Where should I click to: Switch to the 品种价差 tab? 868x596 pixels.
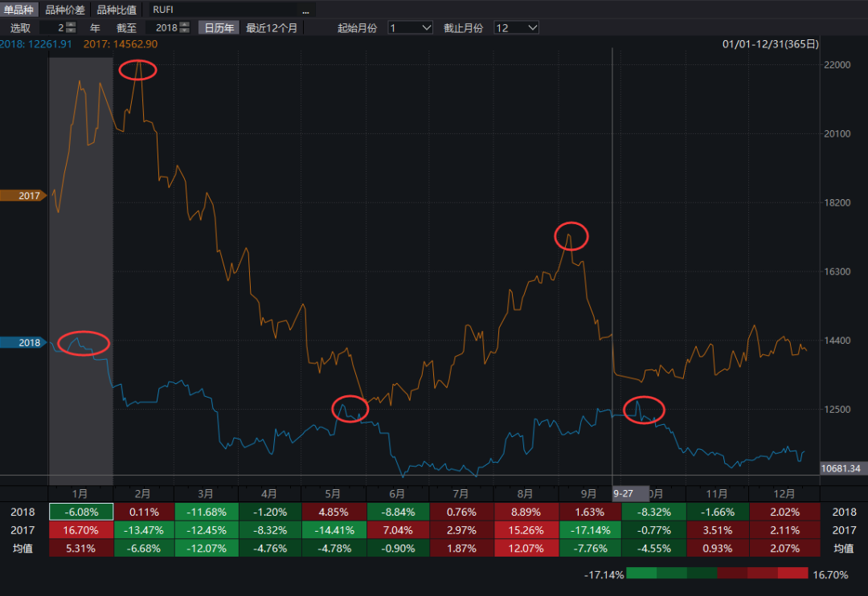pos(65,10)
